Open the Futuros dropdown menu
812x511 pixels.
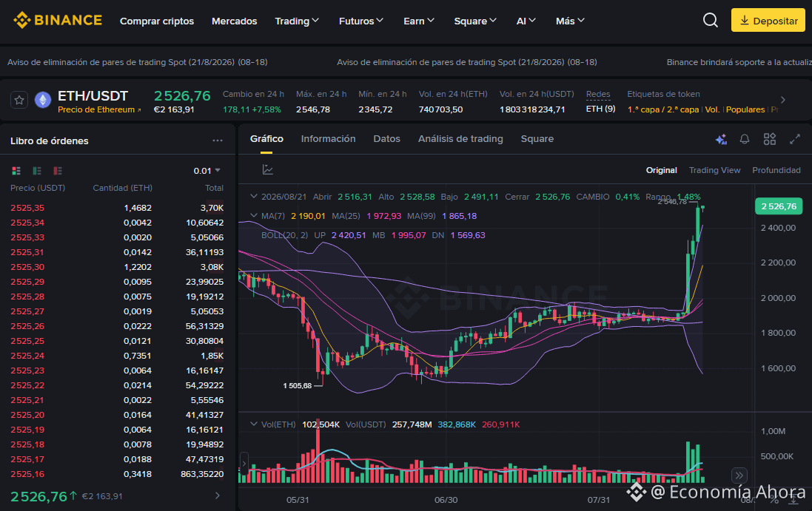[x=361, y=21]
